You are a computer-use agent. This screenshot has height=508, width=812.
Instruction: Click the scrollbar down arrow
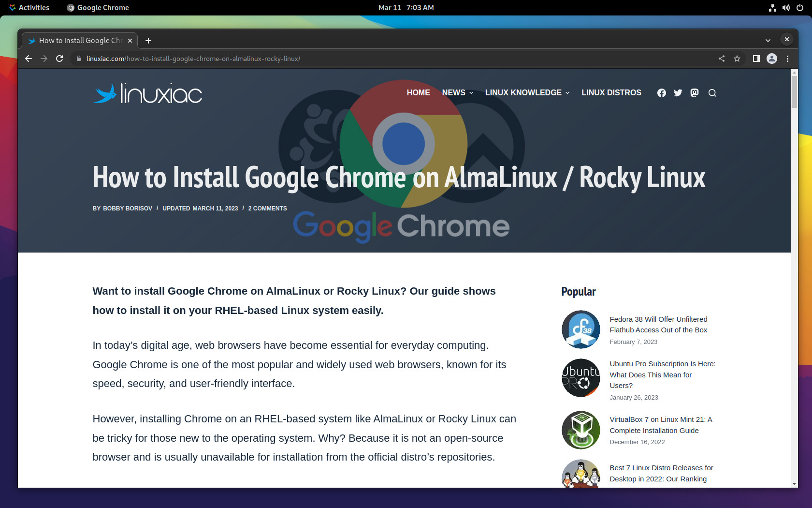pyautogui.click(x=794, y=484)
